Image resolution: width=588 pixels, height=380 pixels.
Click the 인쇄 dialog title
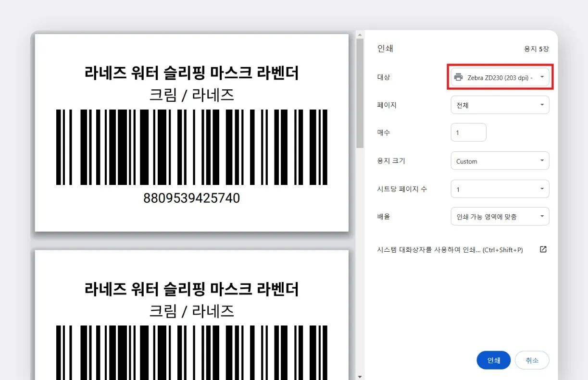tap(386, 49)
